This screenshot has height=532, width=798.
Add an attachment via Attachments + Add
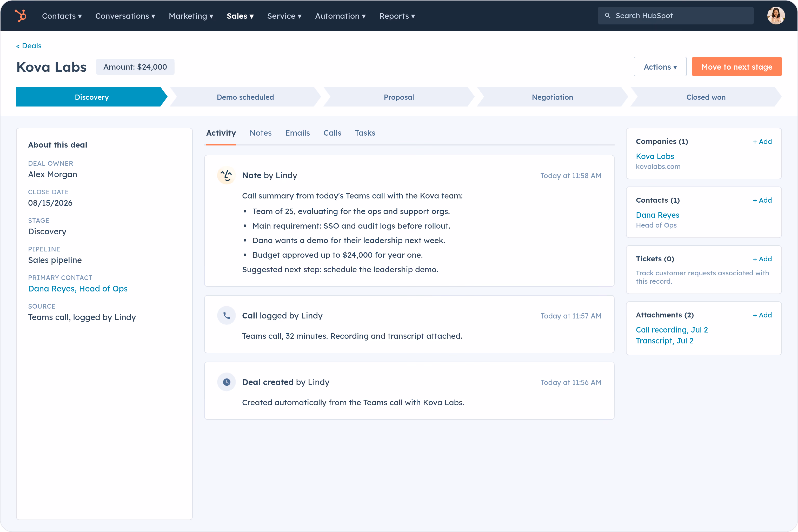(762, 315)
